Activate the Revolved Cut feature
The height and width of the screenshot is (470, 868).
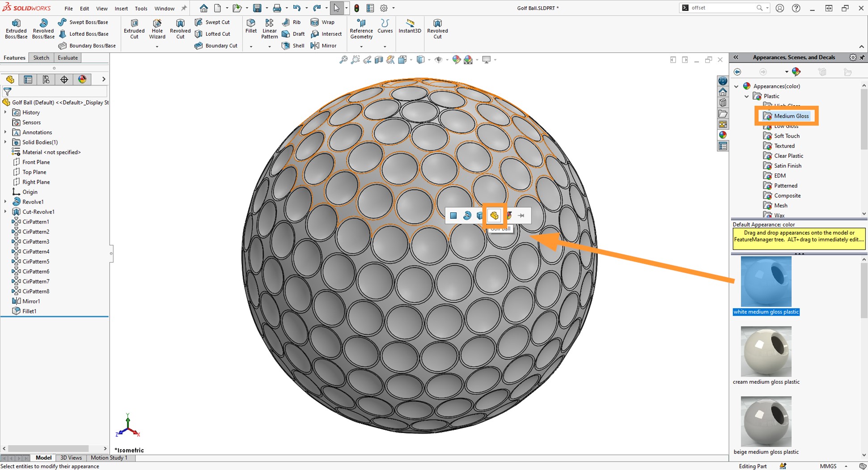coord(180,28)
